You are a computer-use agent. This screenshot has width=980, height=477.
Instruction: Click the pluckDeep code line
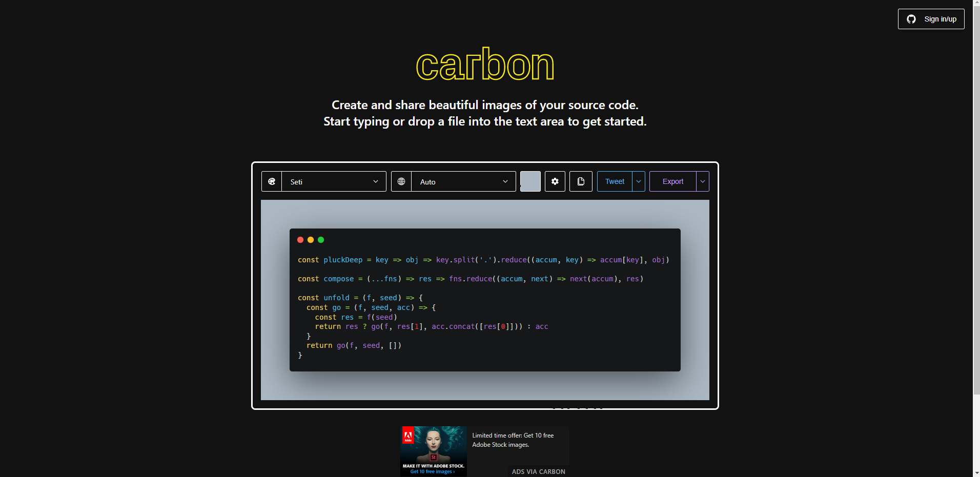coord(483,260)
